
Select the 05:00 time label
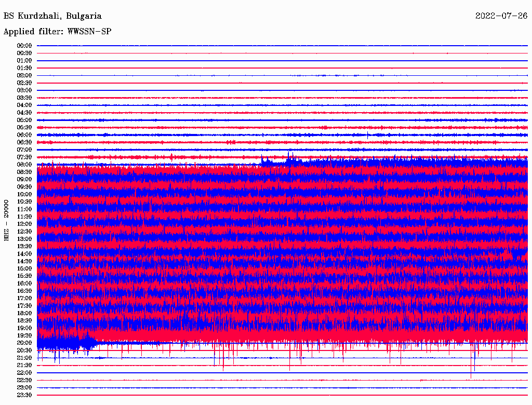[24, 120]
